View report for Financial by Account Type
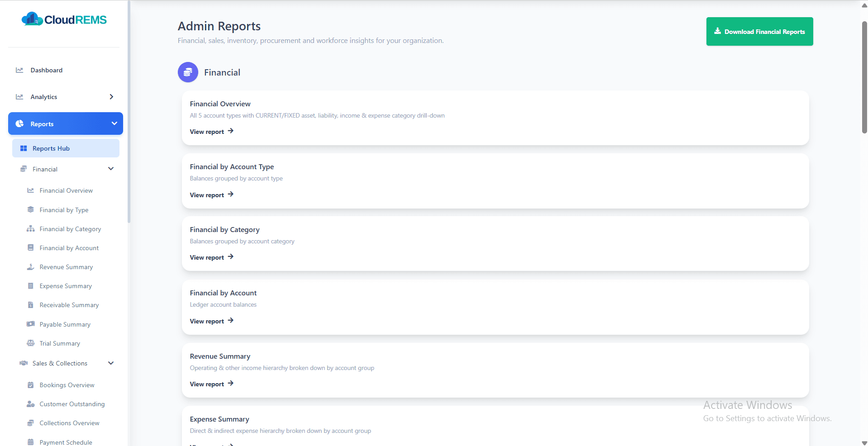This screenshot has width=868, height=446. [211, 195]
